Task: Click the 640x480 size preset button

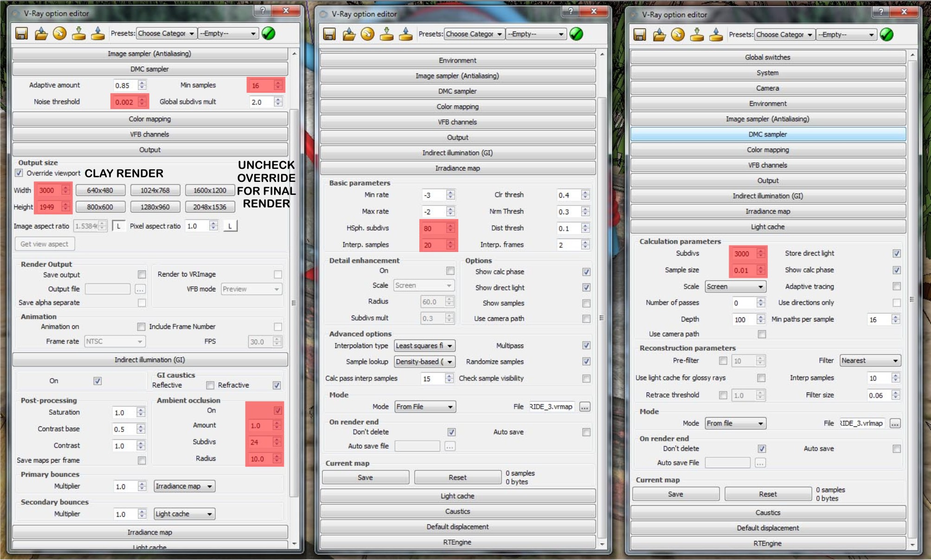Action: tap(100, 190)
